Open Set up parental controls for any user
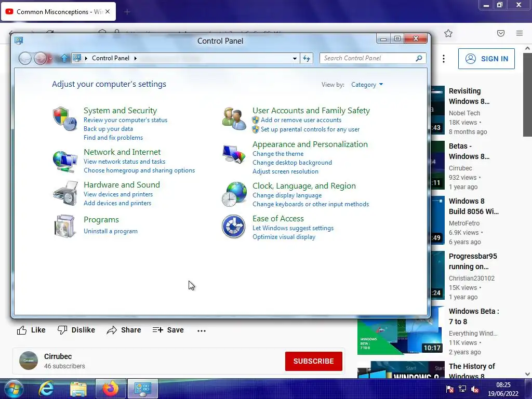Viewport: 532px width, 399px height. (310, 129)
